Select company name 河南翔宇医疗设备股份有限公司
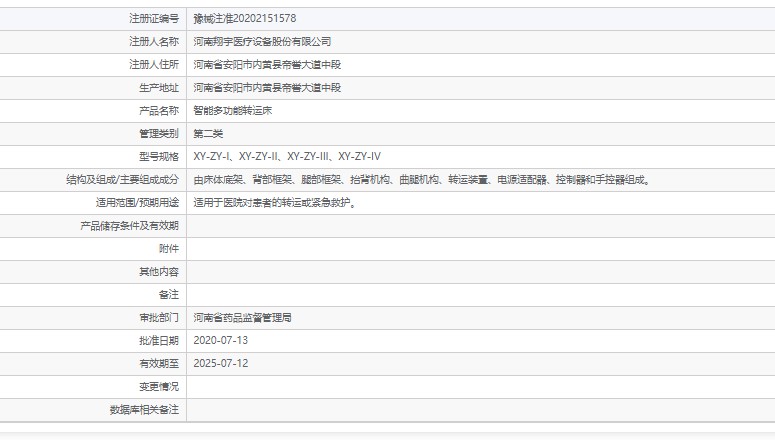 262,42
